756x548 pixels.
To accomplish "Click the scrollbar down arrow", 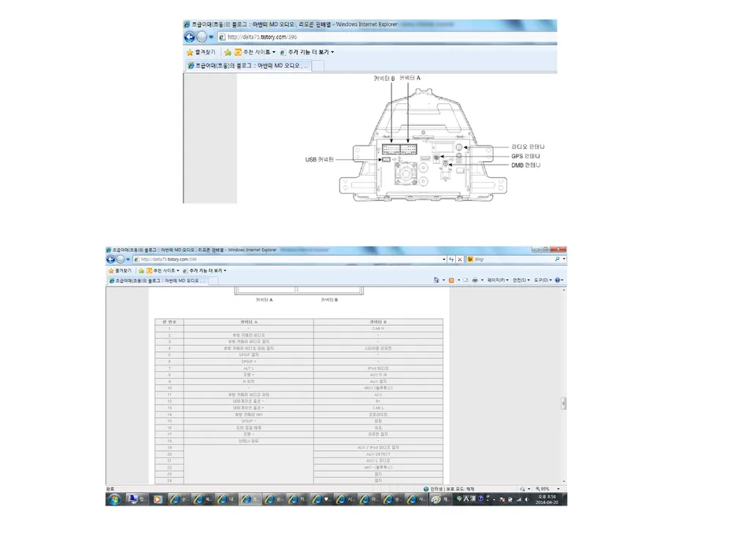I will click(564, 482).
